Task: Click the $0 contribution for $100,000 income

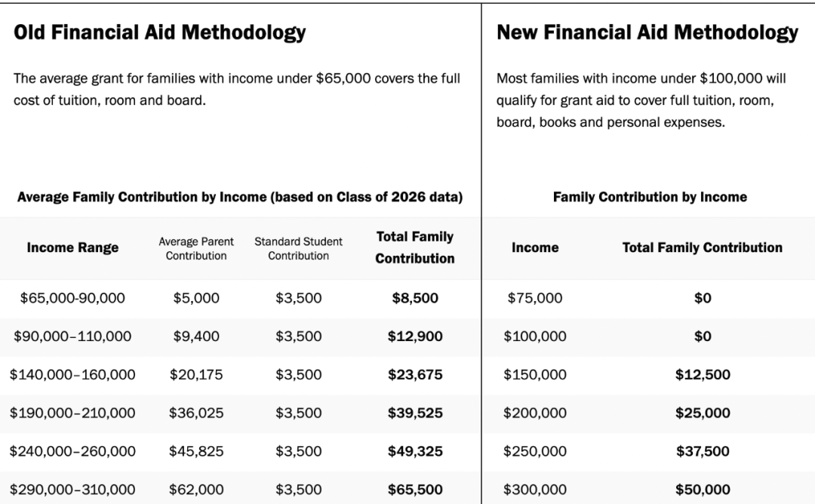Action: pos(703,337)
